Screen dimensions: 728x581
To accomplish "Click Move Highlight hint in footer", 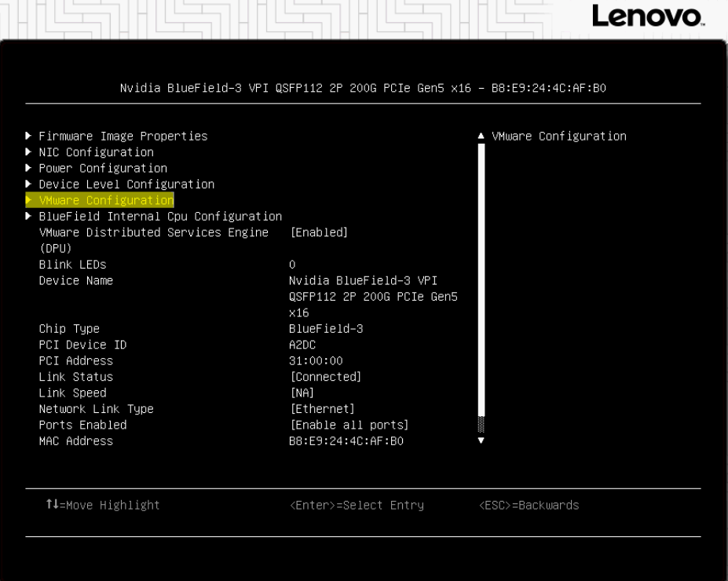I will [x=103, y=505].
